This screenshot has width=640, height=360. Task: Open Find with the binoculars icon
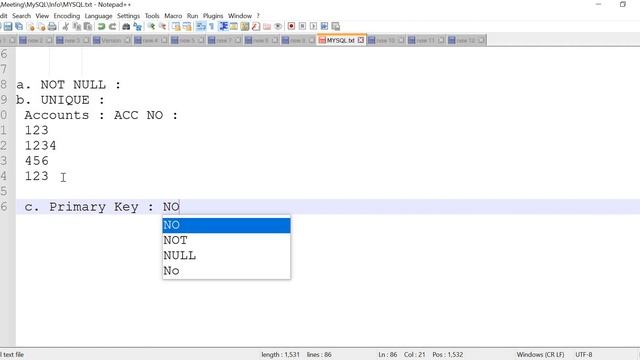coord(126,27)
